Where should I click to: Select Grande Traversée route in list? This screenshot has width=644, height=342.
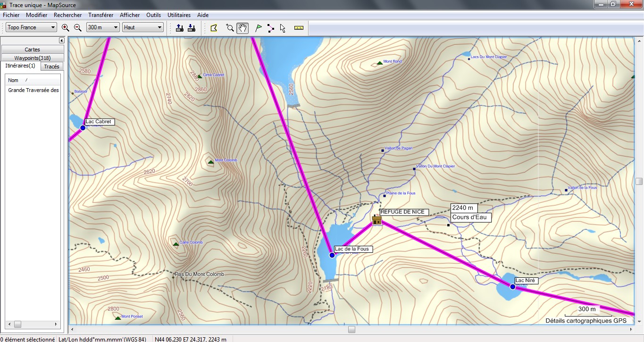[33, 90]
